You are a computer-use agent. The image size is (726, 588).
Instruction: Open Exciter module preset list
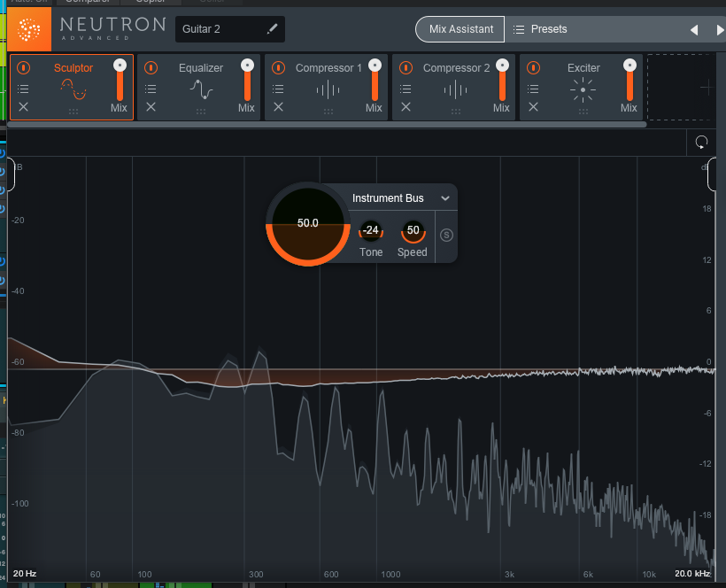(x=533, y=89)
